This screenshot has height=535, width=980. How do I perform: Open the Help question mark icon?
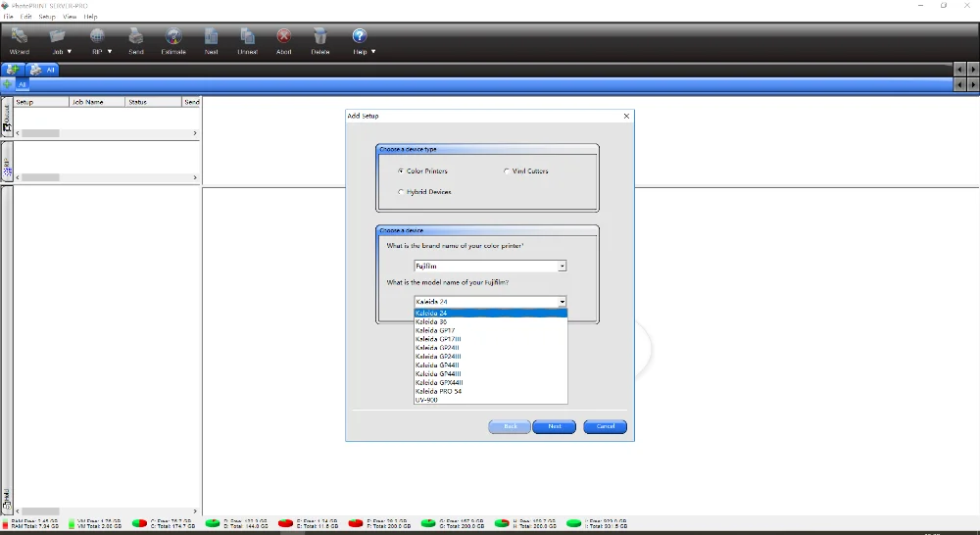click(x=360, y=36)
